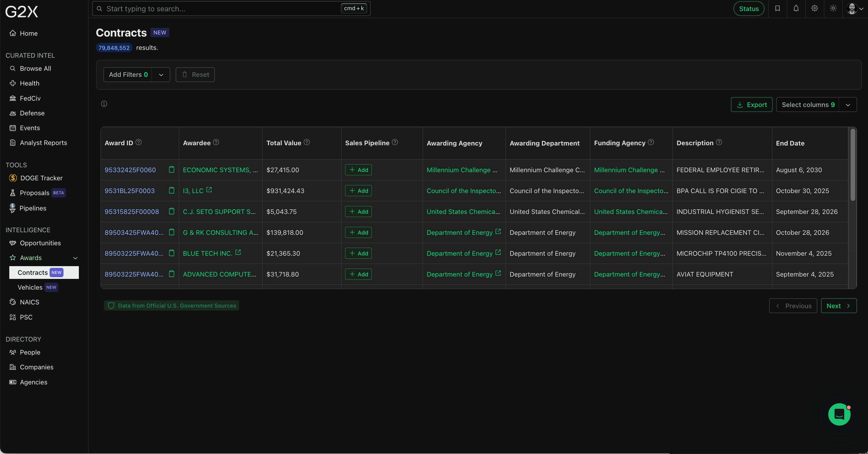The height and width of the screenshot is (454, 868).
Task: Add I3, LLC contract to sales pipeline
Action: pos(358,190)
